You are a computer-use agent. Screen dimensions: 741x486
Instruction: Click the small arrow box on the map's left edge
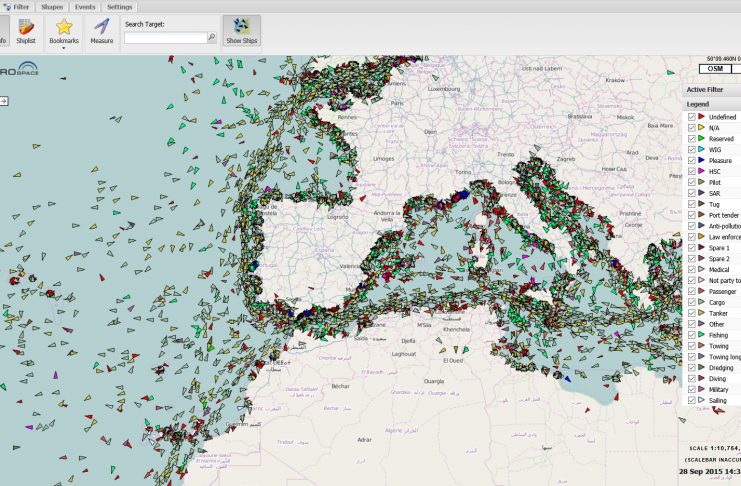pyautogui.click(x=4, y=101)
